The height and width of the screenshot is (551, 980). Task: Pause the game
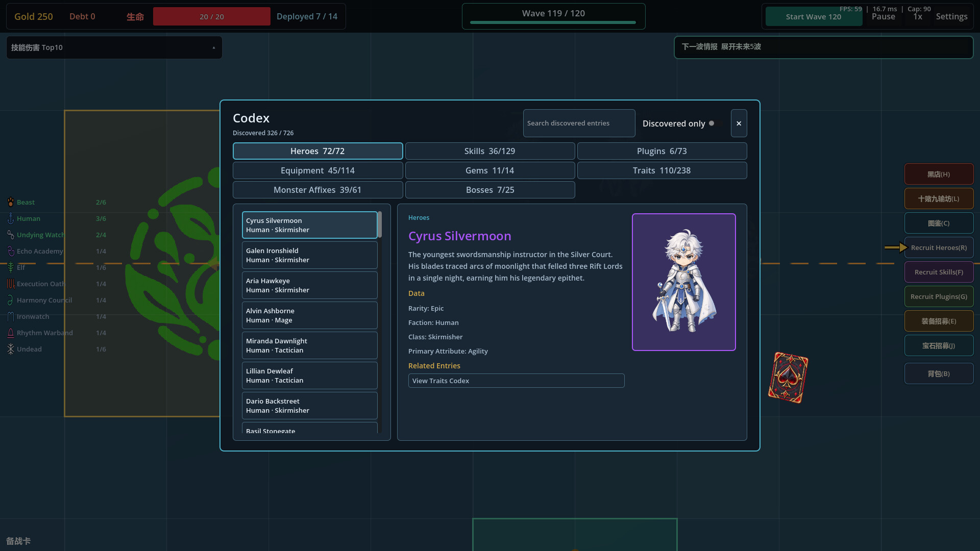884,17
